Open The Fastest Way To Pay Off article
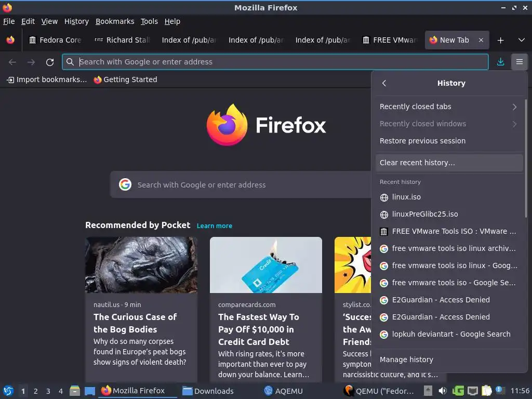Viewport: 532px width, 399px height. click(x=259, y=329)
